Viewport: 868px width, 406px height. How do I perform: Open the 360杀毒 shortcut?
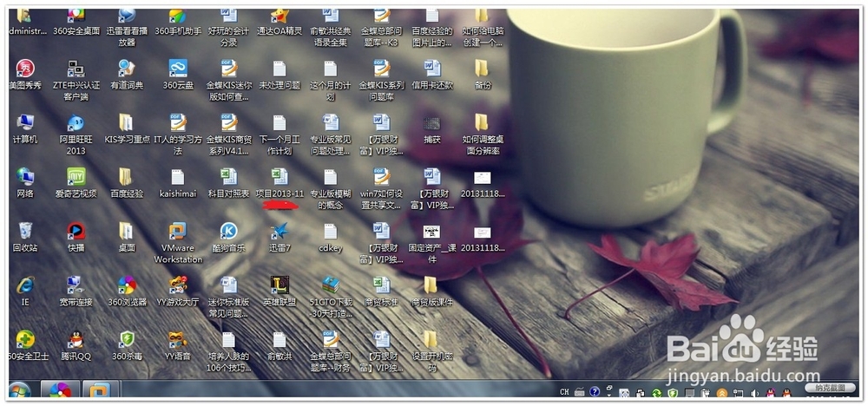point(127,346)
